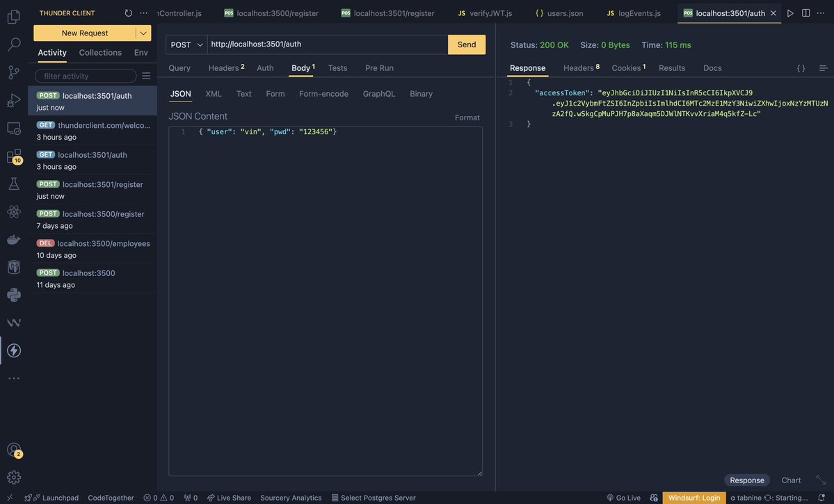Open Run and Debug view

point(14,100)
